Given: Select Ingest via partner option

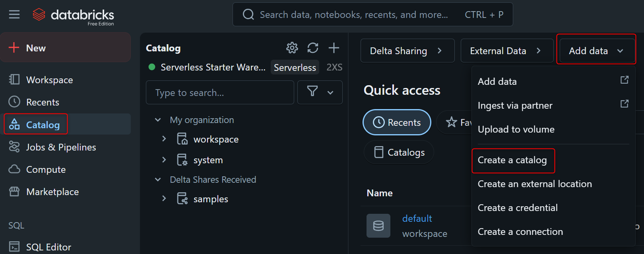Looking at the screenshot, I should 553,106.
